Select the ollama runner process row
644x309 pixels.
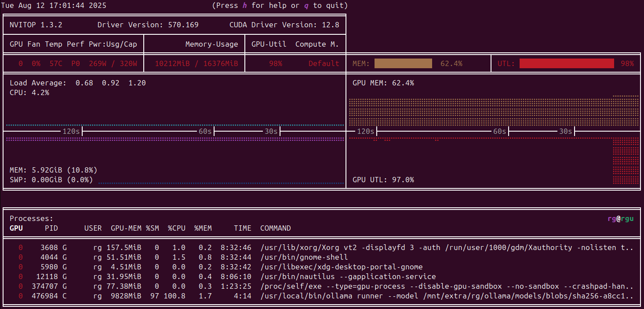308,296
